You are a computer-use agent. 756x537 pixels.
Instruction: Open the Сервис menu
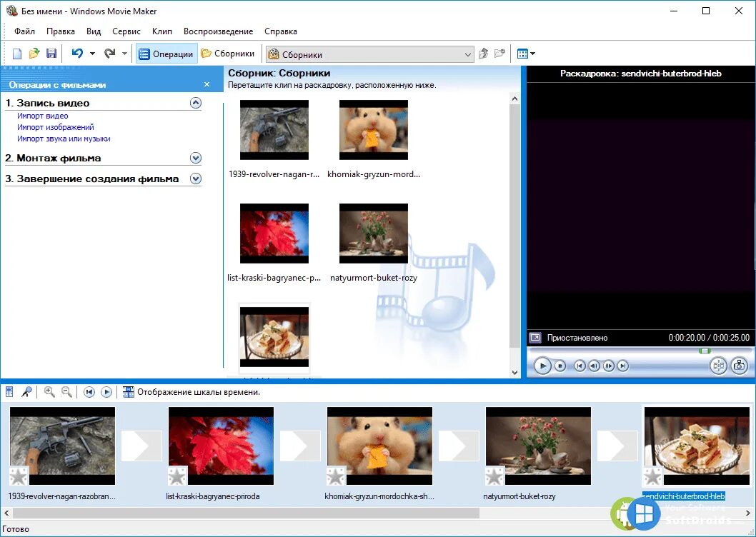pyautogui.click(x=126, y=31)
